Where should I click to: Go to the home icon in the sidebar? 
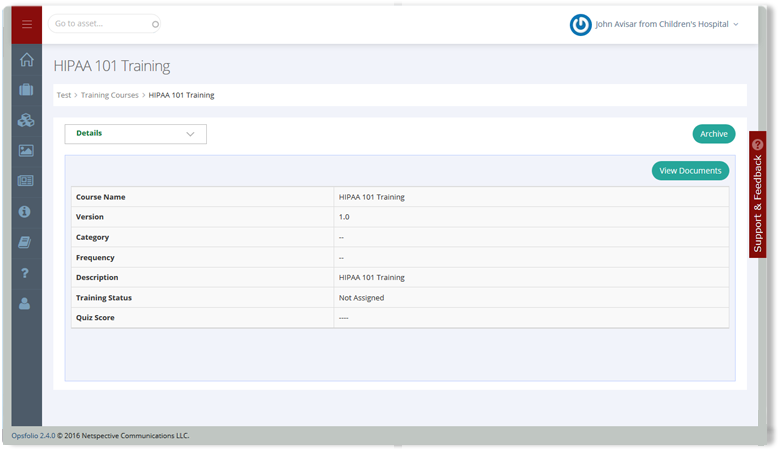click(x=27, y=60)
